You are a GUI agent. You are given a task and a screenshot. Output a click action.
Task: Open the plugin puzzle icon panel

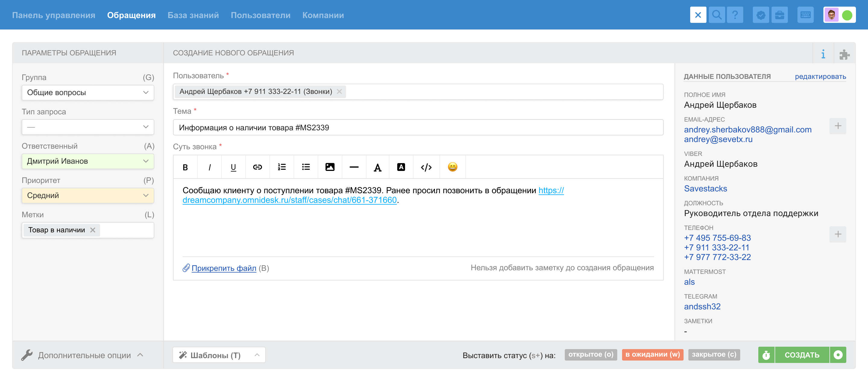(844, 54)
